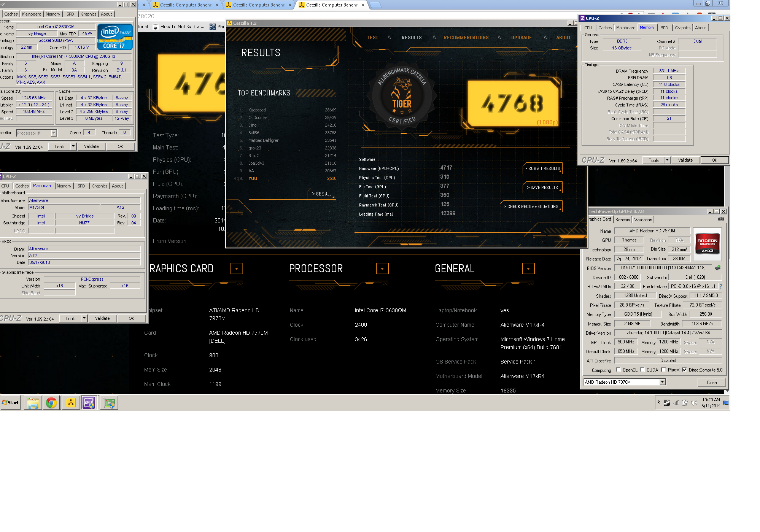Switch to the Validation tab in GPU-Z
Screen dimensions: 760x532
coord(643,219)
